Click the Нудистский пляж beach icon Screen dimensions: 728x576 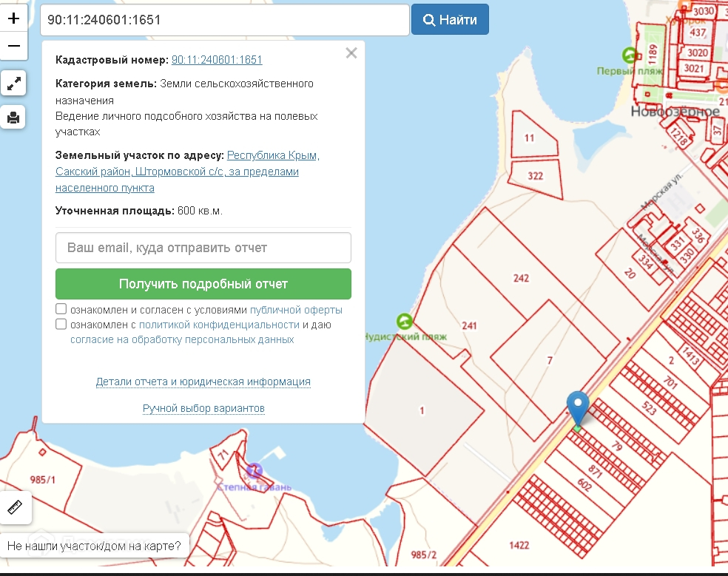[x=405, y=321]
